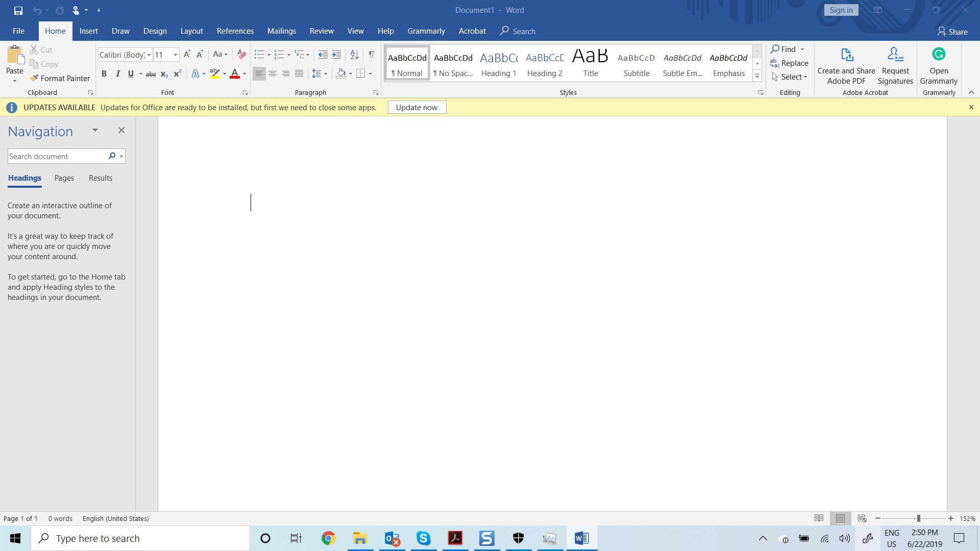Apply the red font color
The image size is (980, 551).
tap(235, 74)
